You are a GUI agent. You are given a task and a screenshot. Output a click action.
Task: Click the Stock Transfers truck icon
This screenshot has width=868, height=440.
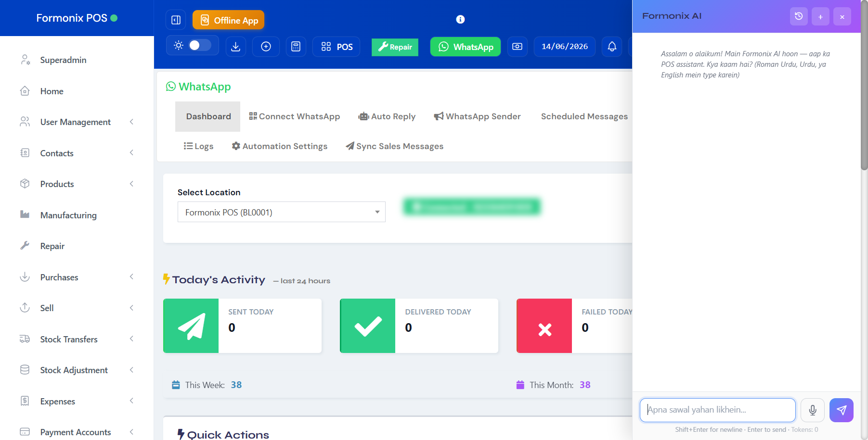tap(25, 339)
